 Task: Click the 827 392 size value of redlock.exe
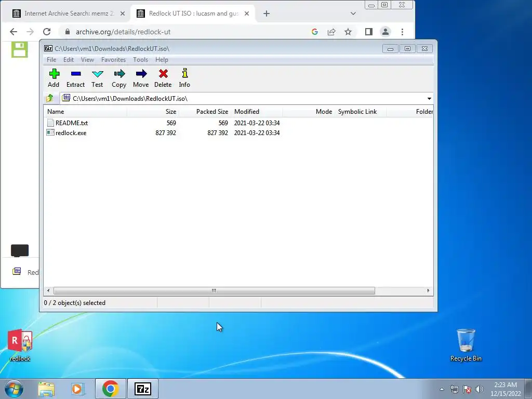click(x=166, y=132)
